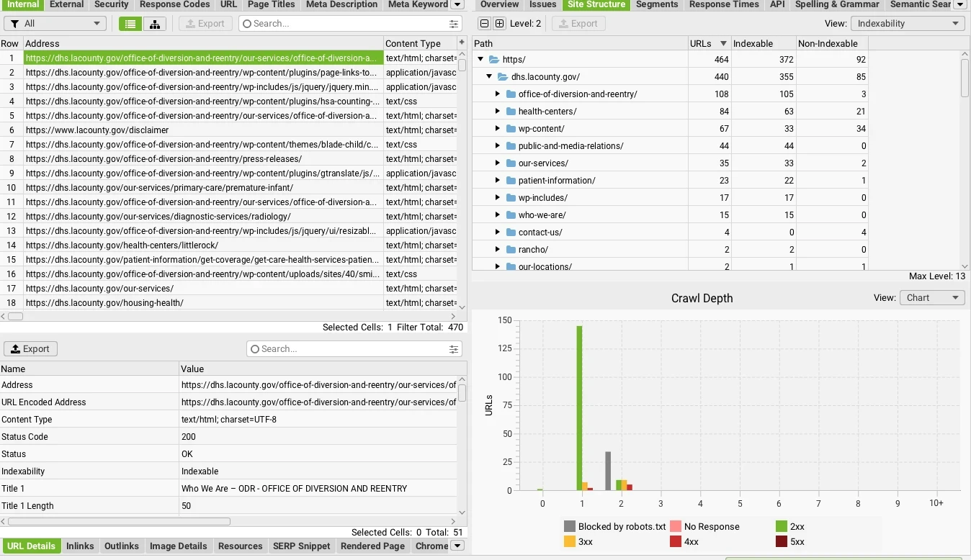
Task: Open lower search filter options icon
Action: (454, 349)
